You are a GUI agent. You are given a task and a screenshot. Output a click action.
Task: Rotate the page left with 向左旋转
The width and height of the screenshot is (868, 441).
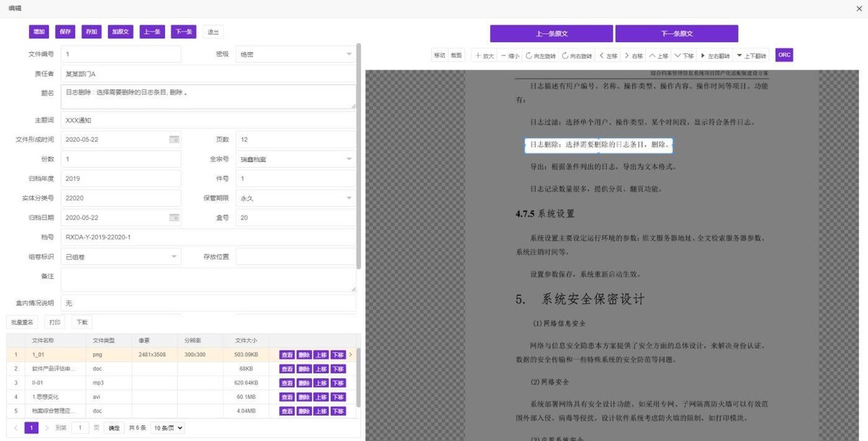tap(540, 55)
